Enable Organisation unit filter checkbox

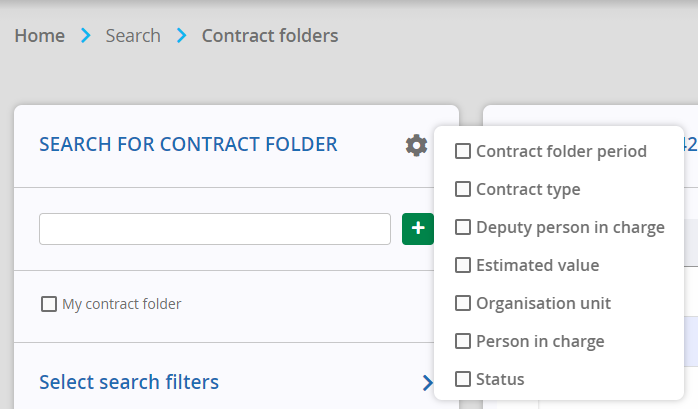point(463,303)
